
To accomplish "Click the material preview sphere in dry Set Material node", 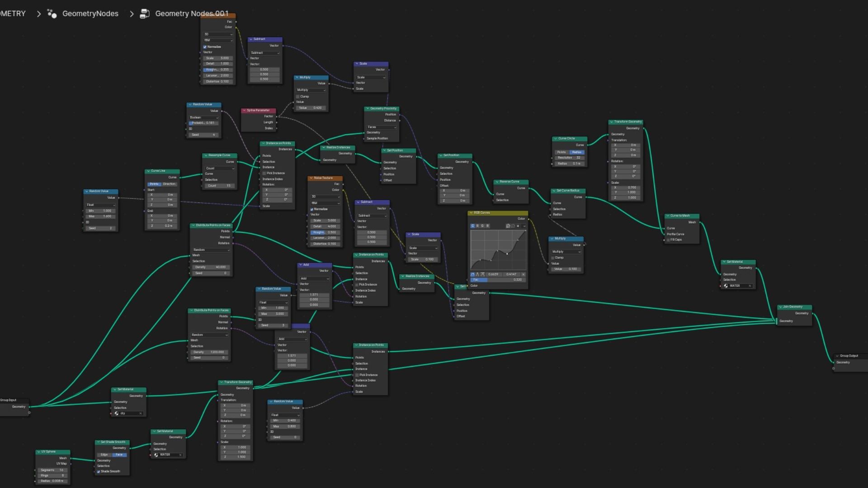I will (116, 413).
